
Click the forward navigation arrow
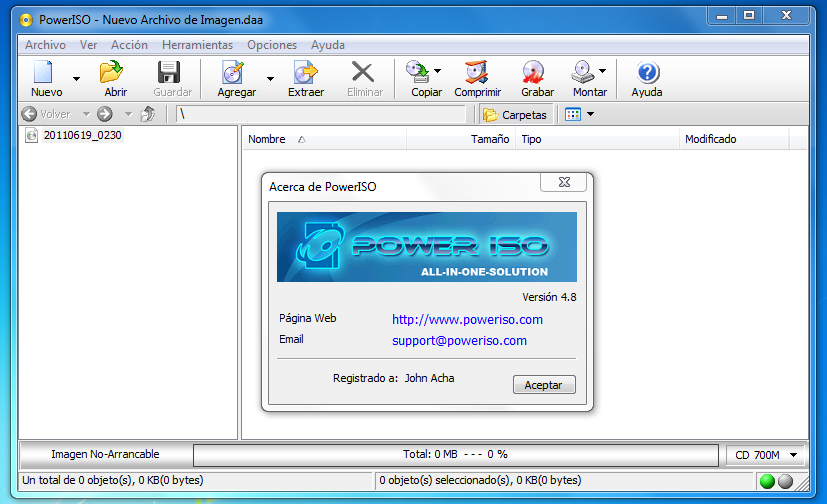click(x=105, y=114)
